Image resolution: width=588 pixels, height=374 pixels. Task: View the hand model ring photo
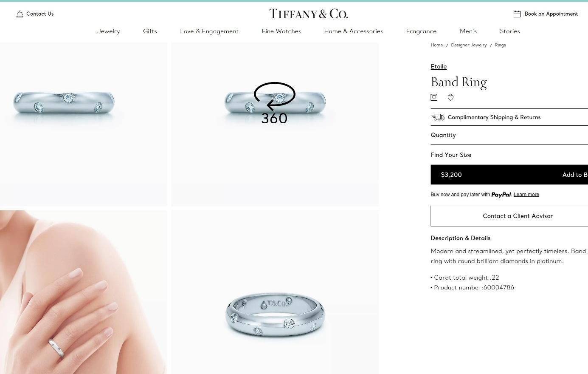pos(84,292)
